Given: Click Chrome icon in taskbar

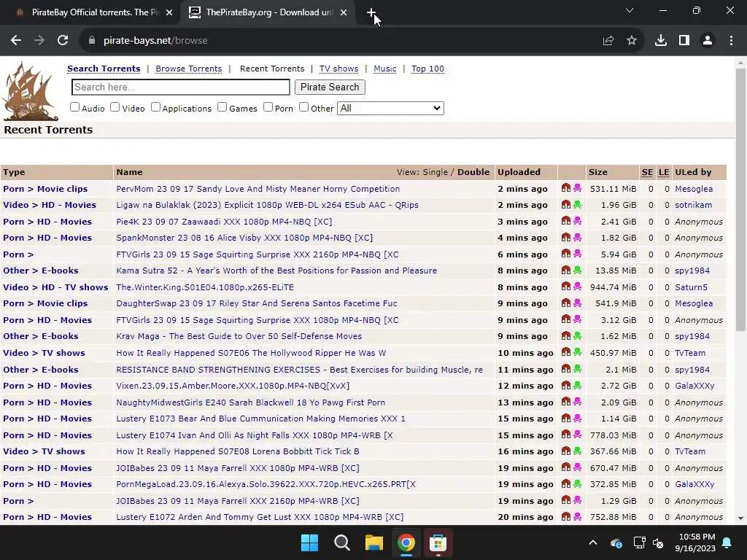Looking at the screenshot, I should 406,542.
